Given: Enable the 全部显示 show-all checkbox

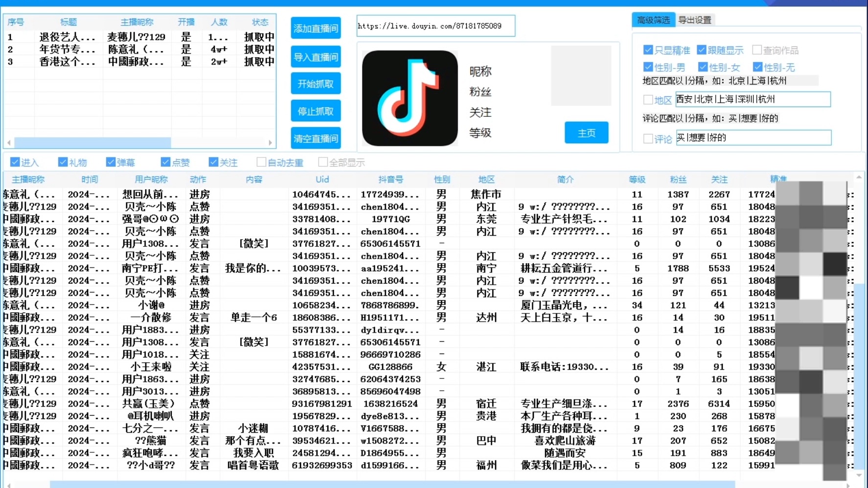Looking at the screenshot, I should coord(323,161).
